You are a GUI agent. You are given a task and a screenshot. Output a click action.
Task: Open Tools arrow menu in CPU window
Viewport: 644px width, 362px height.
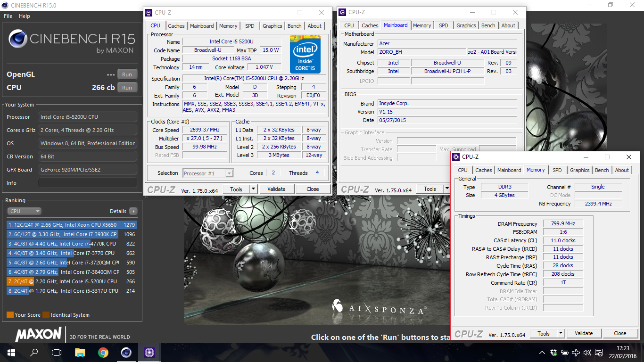[253, 189]
